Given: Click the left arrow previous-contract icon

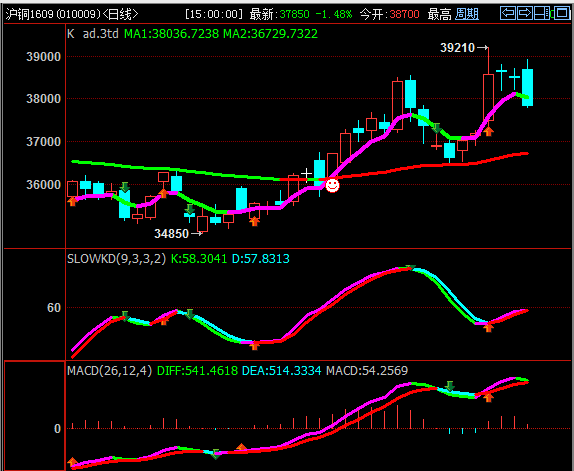Looking at the screenshot, I should pyautogui.click(x=508, y=14).
